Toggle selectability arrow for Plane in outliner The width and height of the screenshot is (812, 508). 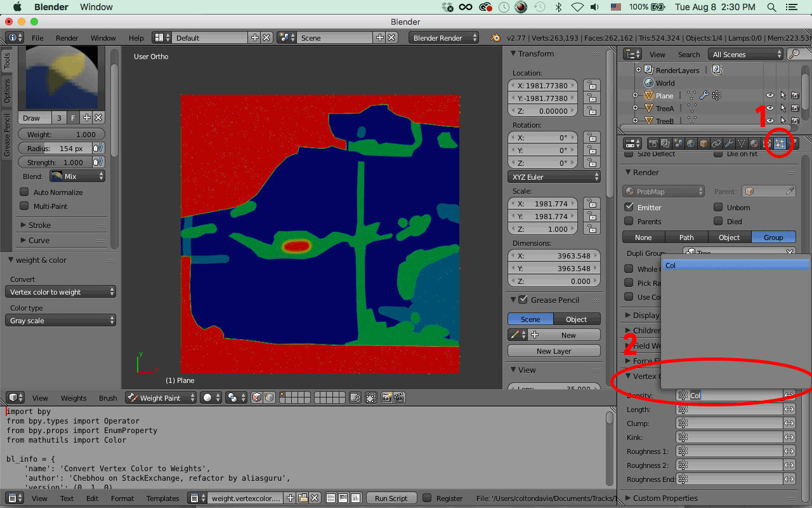(783, 95)
